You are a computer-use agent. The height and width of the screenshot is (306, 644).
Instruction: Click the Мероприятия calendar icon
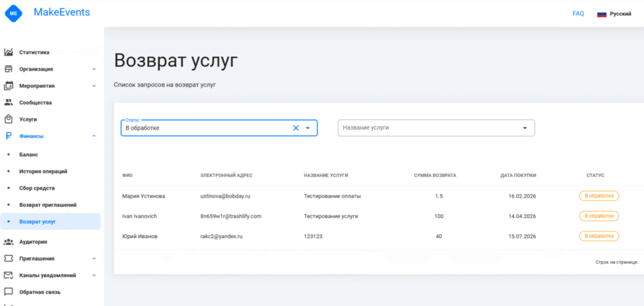(9, 86)
